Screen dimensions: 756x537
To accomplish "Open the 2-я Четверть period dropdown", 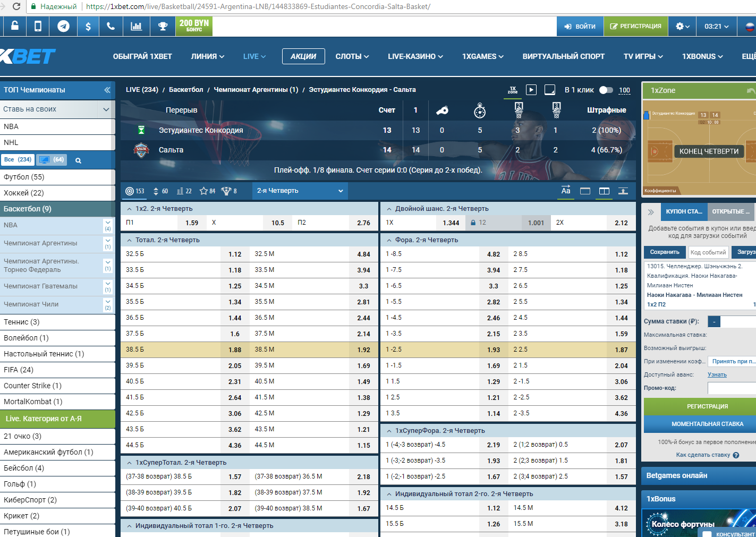I will tap(300, 191).
